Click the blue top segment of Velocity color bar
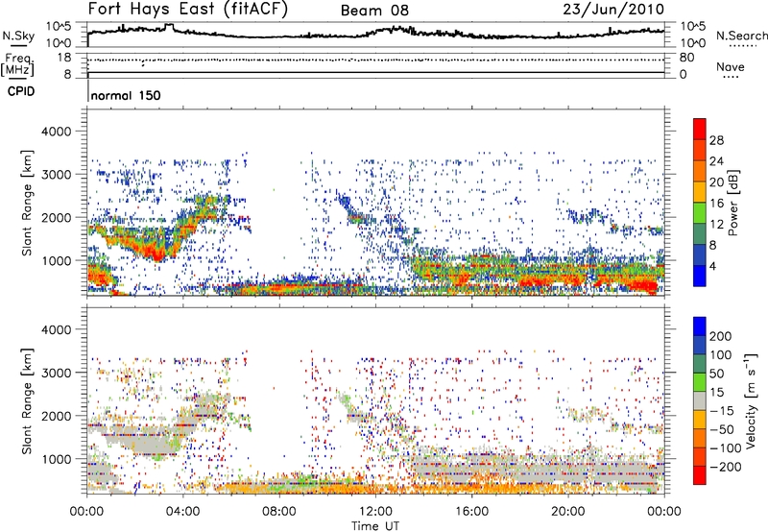The height and width of the screenshot is (532, 768). tap(700, 326)
